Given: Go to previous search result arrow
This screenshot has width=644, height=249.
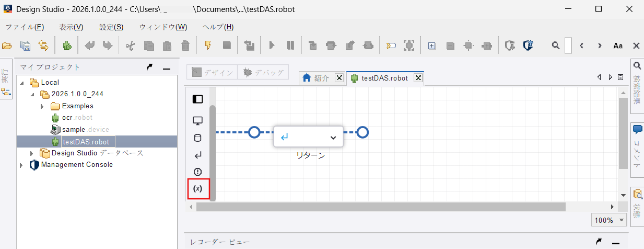Looking at the screenshot, I should [x=581, y=46].
